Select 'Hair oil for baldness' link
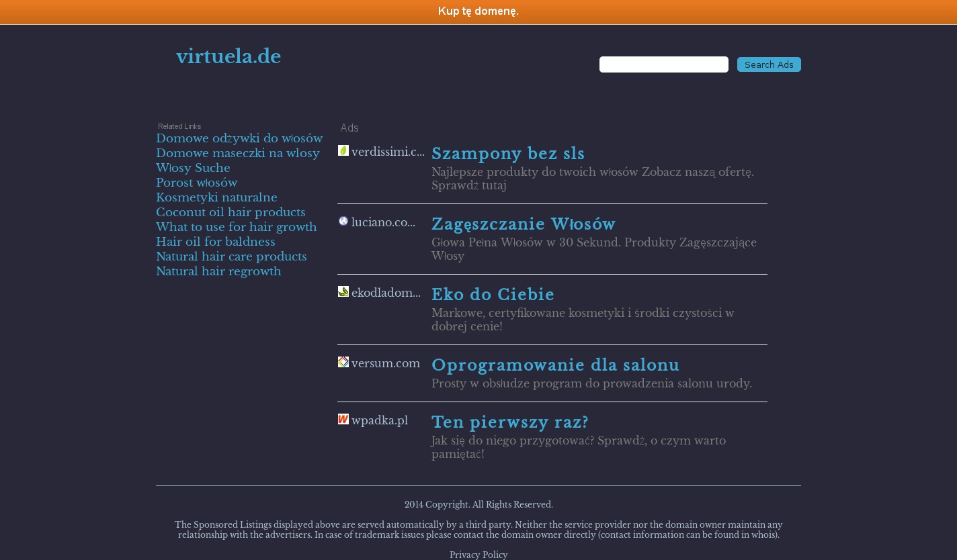This screenshot has width=957, height=560. pyautogui.click(x=216, y=242)
